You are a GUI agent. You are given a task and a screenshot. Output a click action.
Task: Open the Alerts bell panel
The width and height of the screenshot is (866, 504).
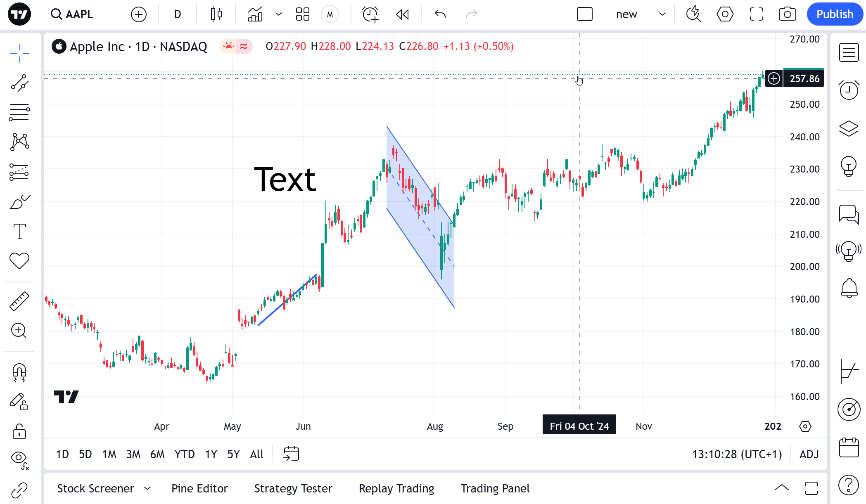[x=849, y=288]
